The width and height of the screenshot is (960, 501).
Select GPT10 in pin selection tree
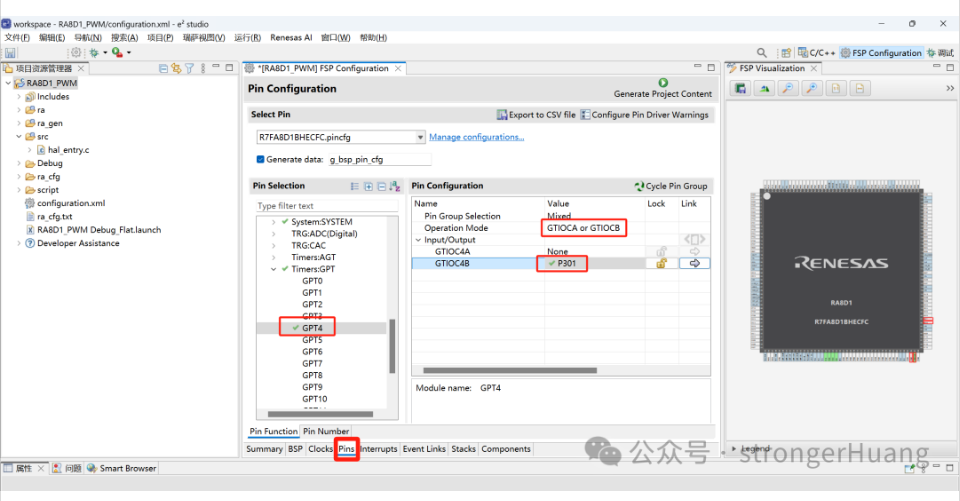[315, 399]
